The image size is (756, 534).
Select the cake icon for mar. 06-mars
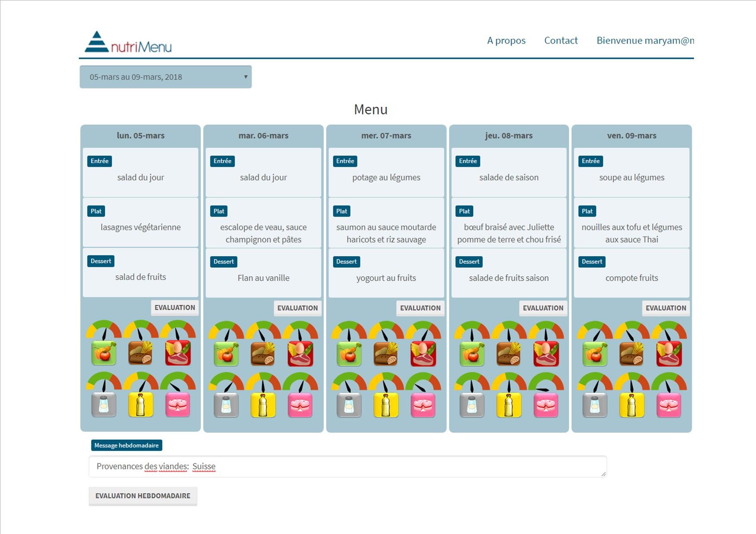[300, 405]
